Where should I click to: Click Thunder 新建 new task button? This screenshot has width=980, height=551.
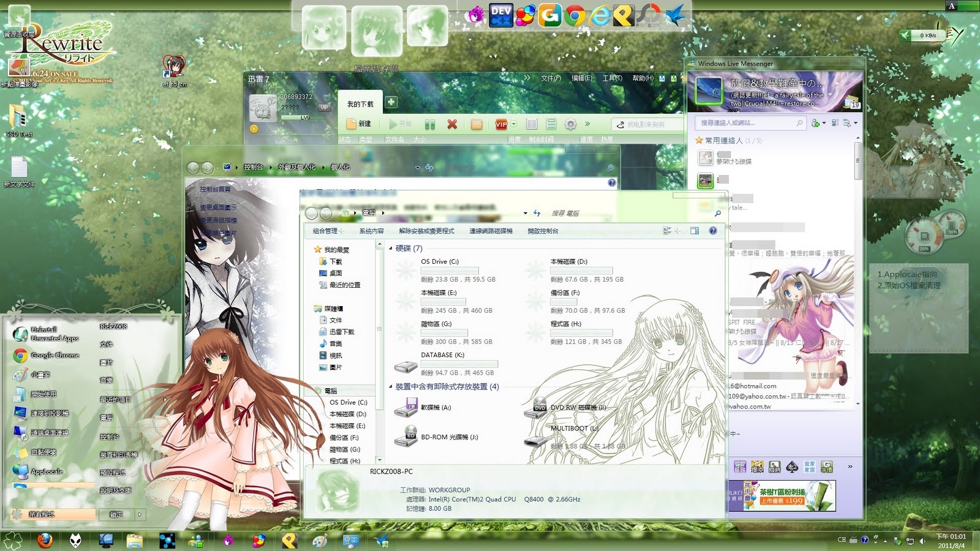pyautogui.click(x=359, y=124)
